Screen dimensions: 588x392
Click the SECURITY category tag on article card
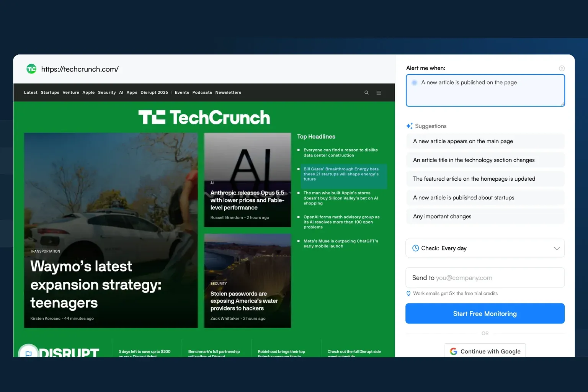click(x=219, y=284)
